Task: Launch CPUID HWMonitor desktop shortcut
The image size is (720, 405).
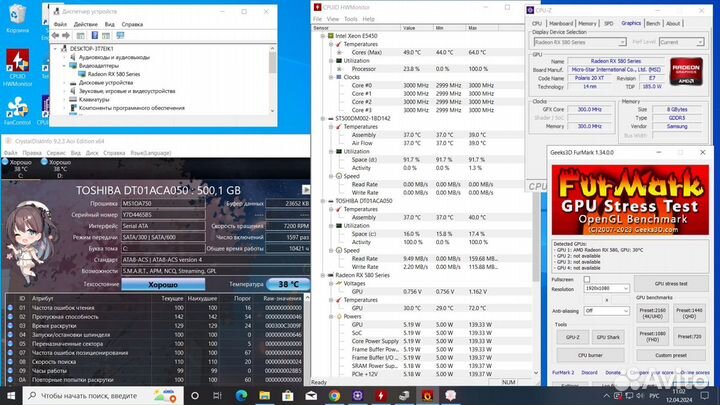Action: coord(17,68)
